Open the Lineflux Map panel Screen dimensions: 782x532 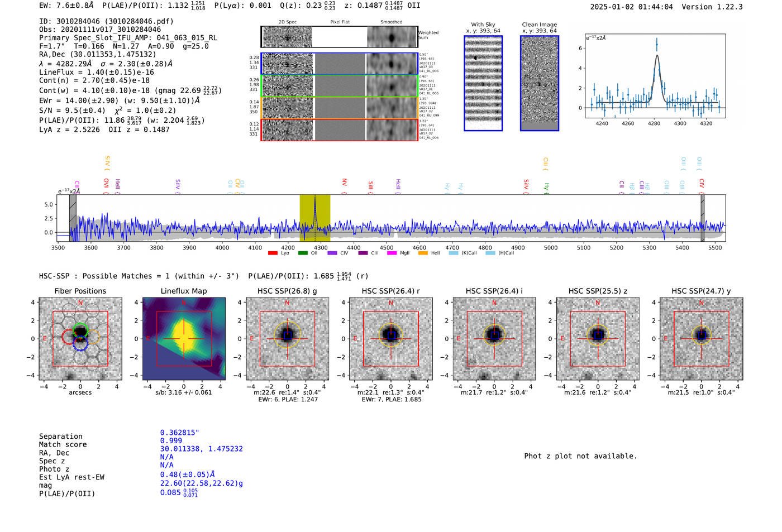pos(184,339)
